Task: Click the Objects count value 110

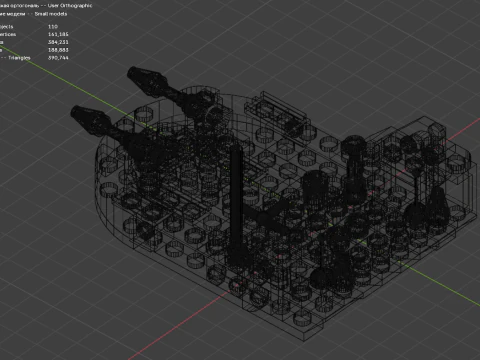Action: [53, 26]
